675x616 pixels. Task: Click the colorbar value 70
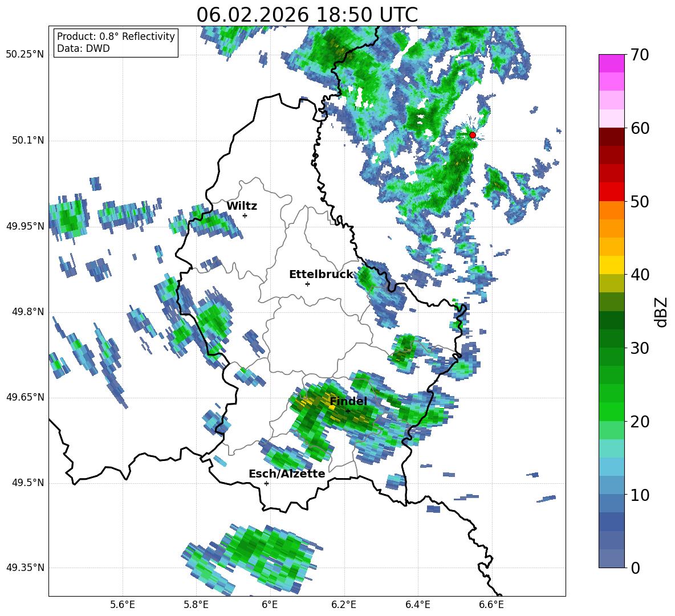[x=640, y=55]
